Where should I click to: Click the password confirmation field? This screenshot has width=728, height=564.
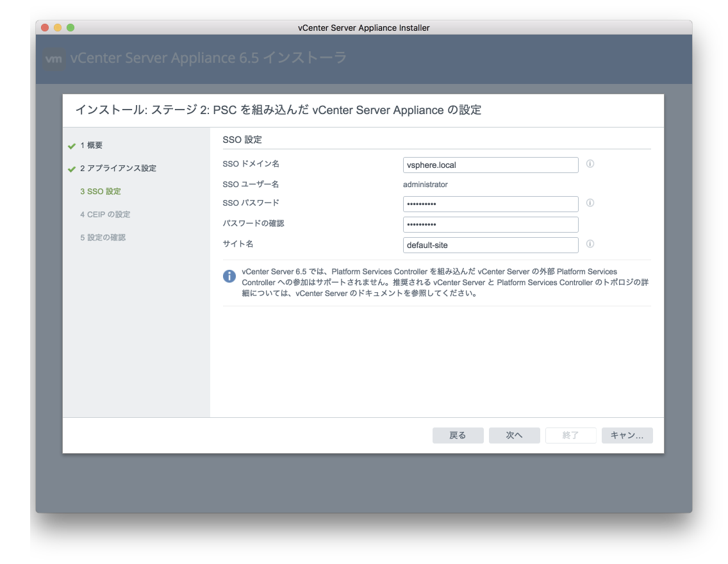490,224
